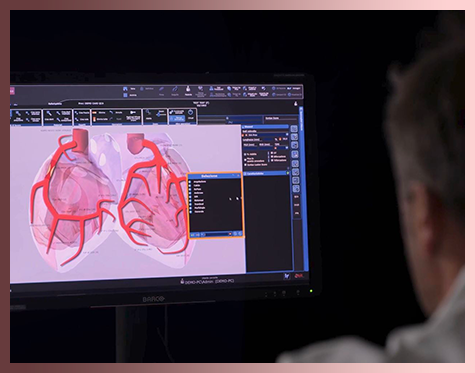Click the third icon in the right sidebar column
This screenshot has height=373, width=475.
coord(295,145)
